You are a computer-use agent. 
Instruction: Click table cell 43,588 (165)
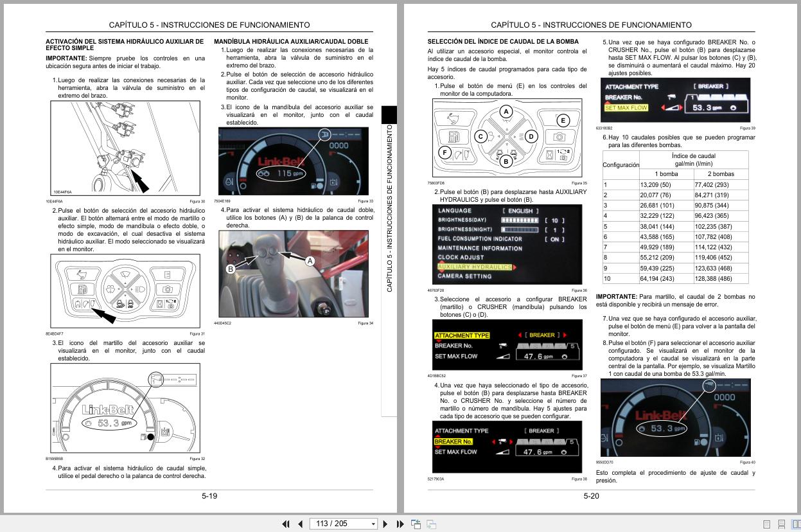point(657,237)
